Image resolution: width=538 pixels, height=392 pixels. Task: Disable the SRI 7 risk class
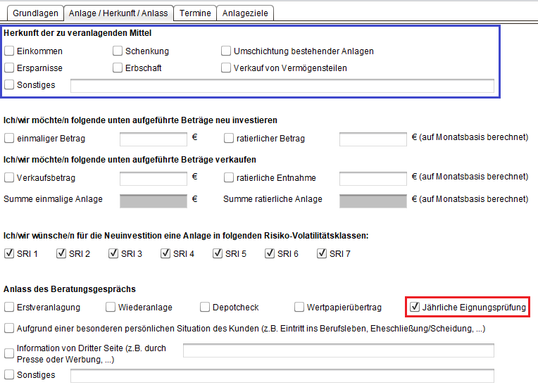pyautogui.click(x=322, y=253)
